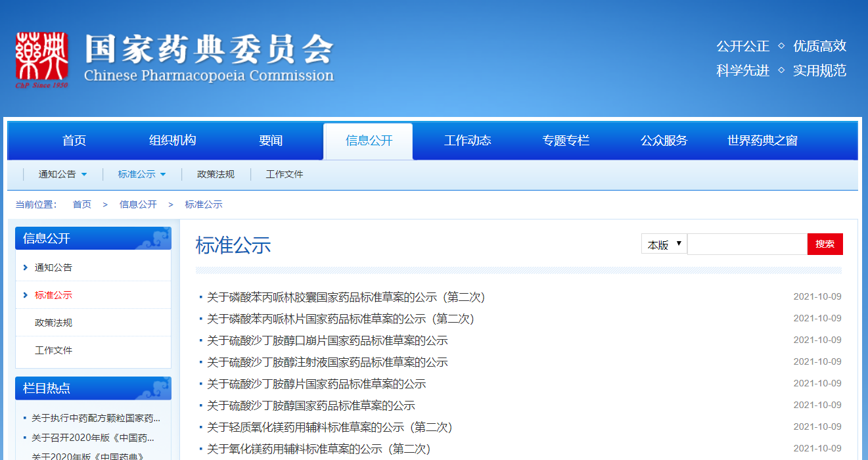Open 政策法规 in the sub-navigation bar

tap(216, 175)
